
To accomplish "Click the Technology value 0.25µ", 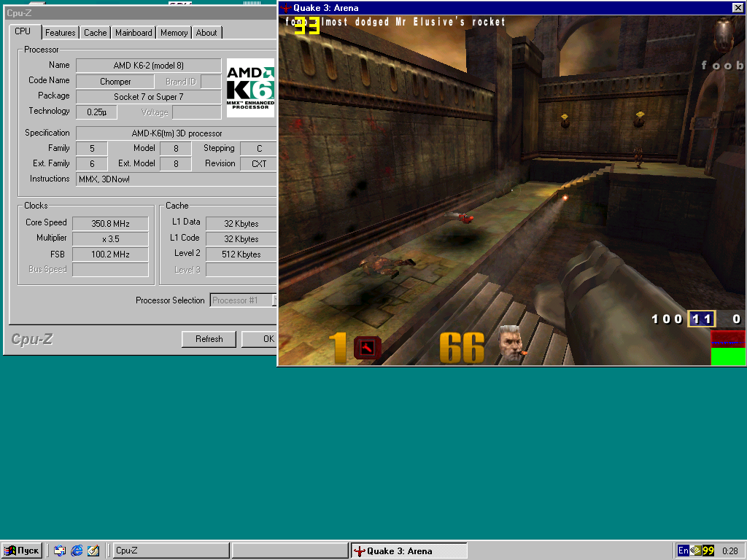I will (x=97, y=112).
